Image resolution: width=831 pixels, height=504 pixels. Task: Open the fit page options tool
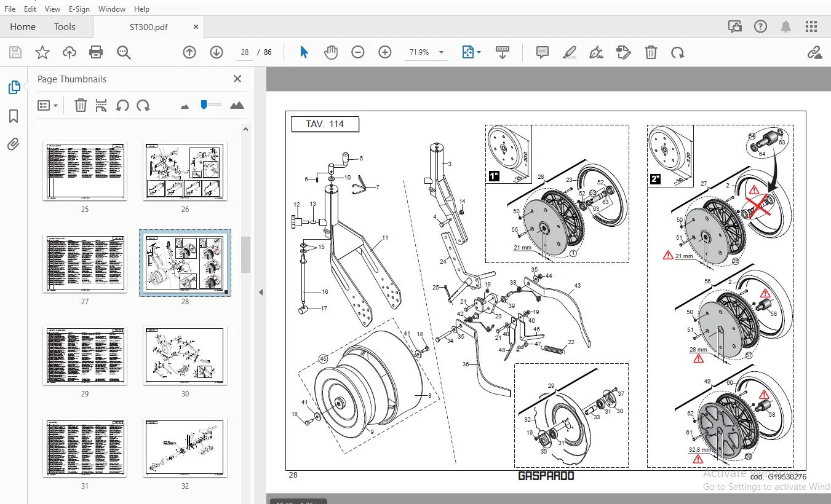coord(472,52)
